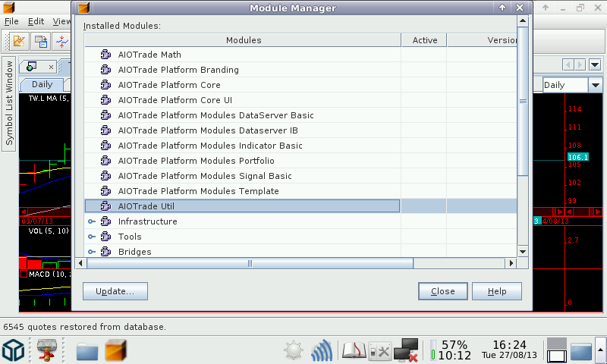Click the AIOTrade Platform Core UI icon

pyautogui.click(x=105, y=100)
